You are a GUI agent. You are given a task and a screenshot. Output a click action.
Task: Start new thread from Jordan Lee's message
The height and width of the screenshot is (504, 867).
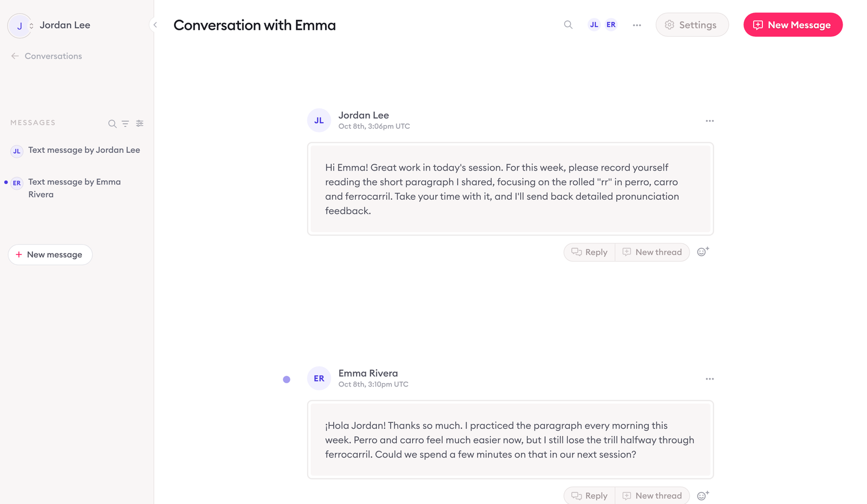[x=652, y=252]
